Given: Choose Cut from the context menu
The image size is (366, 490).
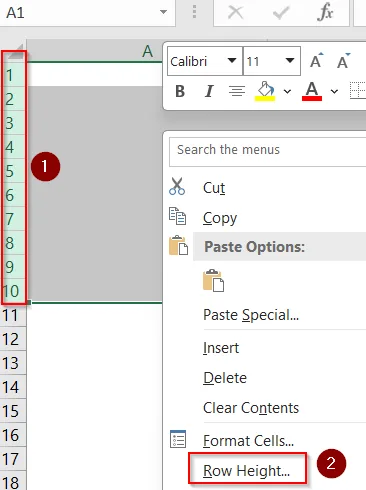Looking at the screenshot, I should click(214, 188).
